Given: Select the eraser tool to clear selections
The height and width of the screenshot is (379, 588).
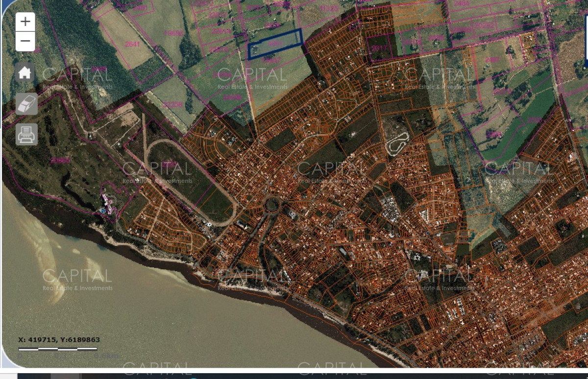Looking at the screenshot, I should (x=26, y=104).
